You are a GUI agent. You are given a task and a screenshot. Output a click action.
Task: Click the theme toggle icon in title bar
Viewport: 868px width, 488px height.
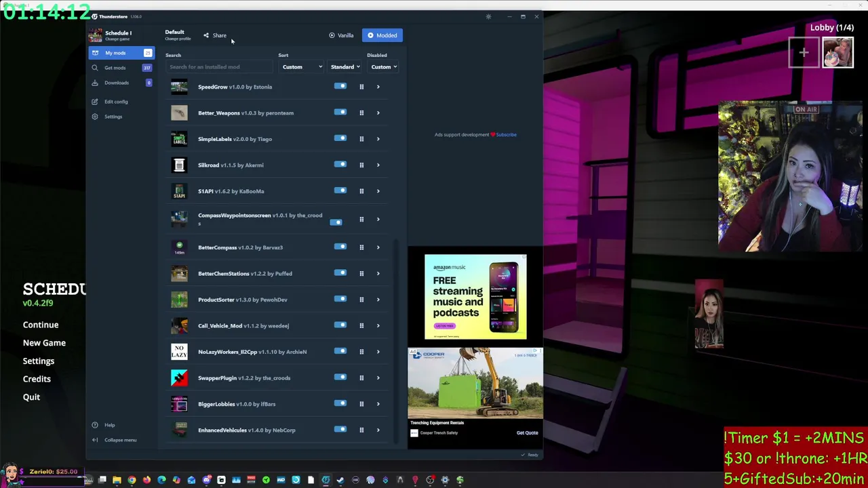(x=488, y=16)
